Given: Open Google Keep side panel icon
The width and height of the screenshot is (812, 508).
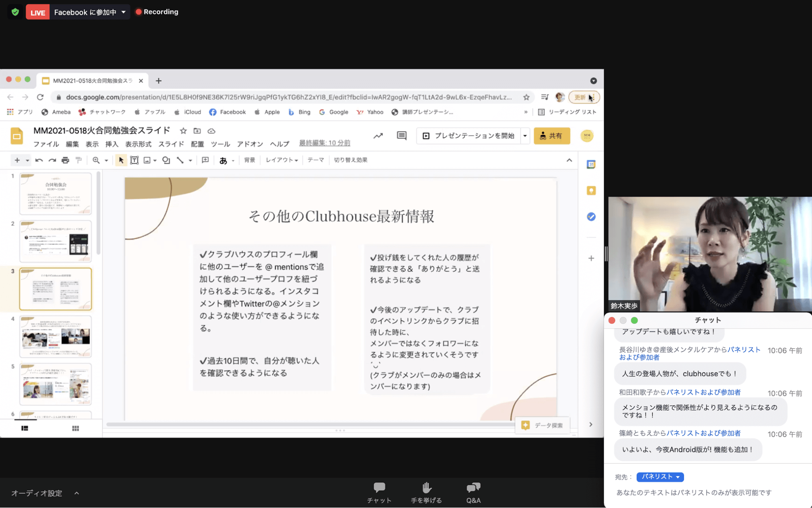Looking at the screenshot, I should [591, 191].
